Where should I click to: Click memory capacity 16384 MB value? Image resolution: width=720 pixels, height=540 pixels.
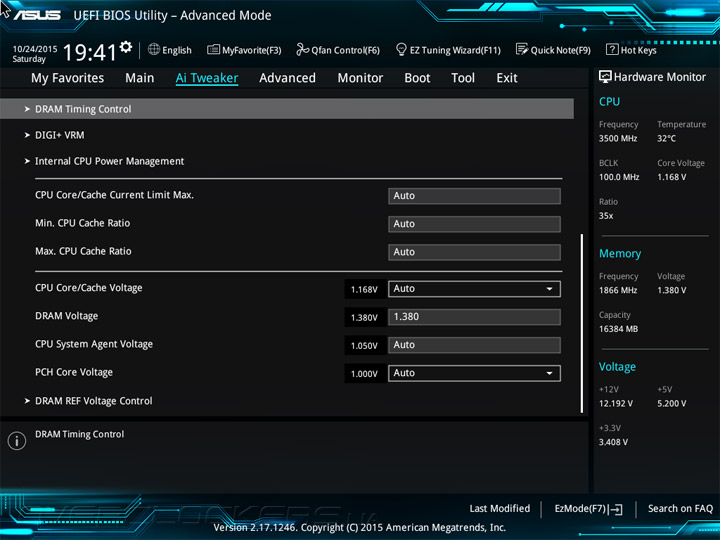tap(618, 329)
